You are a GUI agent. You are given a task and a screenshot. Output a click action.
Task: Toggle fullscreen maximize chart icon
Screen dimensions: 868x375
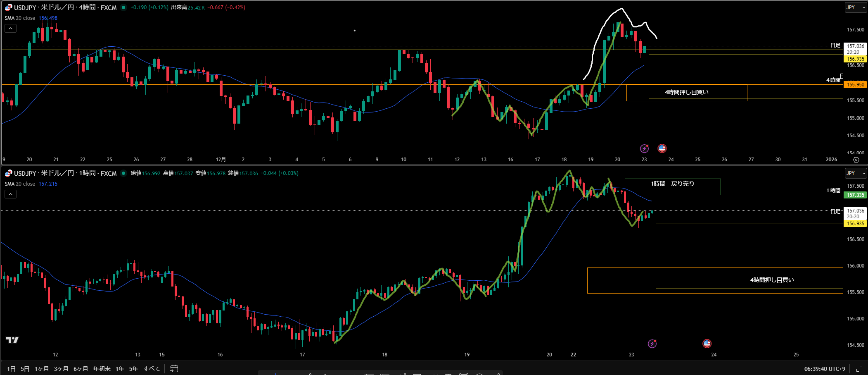(859, 368)
